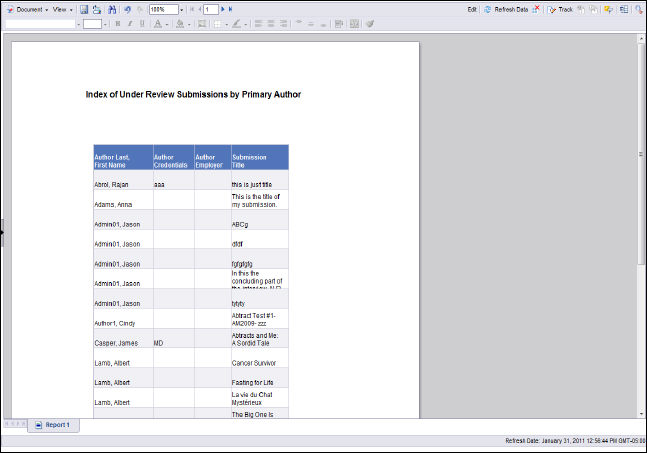Viewport: 647px width, 453px height.
Task: Click the Print icon in toolbar
Action: [97, 8]
